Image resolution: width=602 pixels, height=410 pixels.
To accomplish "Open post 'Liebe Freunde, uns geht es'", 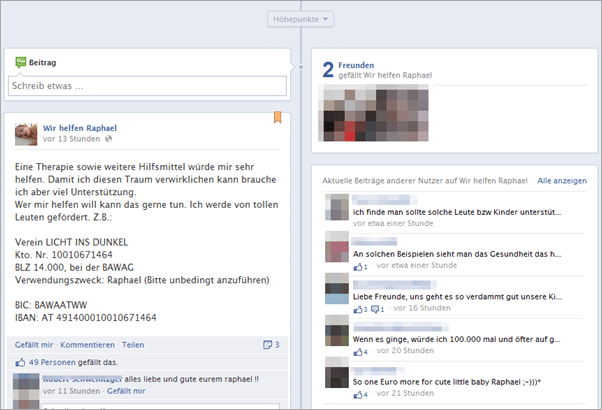I will coord(457,296).
